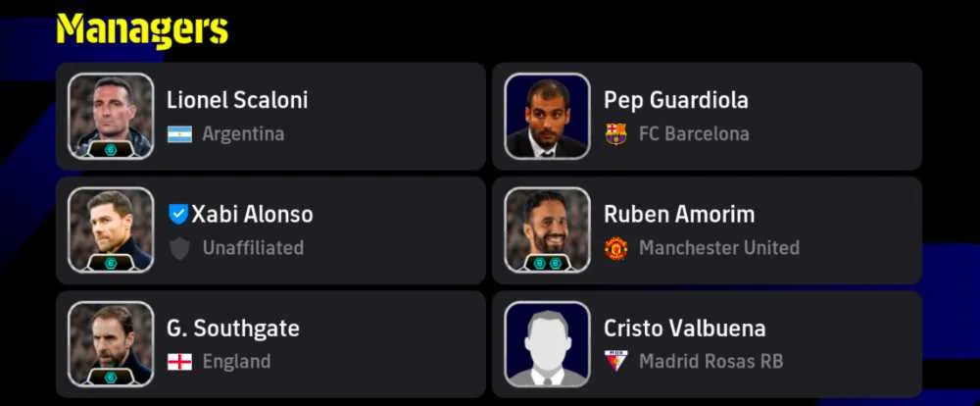
Task: Click the Madrid Rosas RB crest
Action: pyautogui.click(x=615, y=362)
